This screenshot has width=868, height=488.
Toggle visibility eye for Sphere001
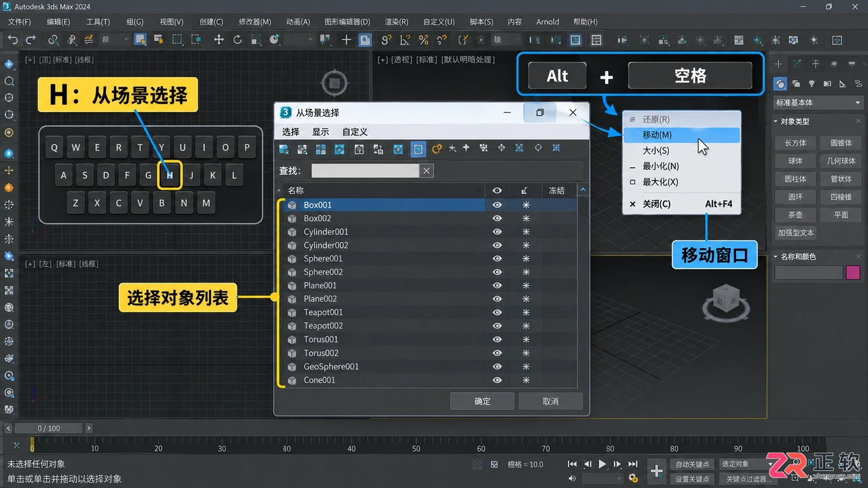tap(497, 258)
